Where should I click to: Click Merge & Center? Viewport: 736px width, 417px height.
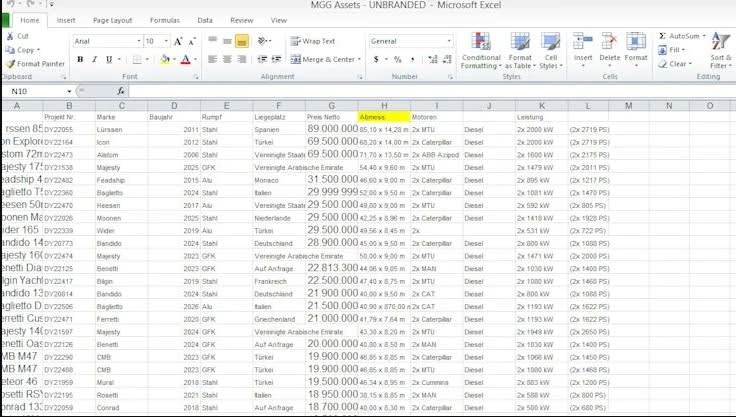(x=322, y=60)
